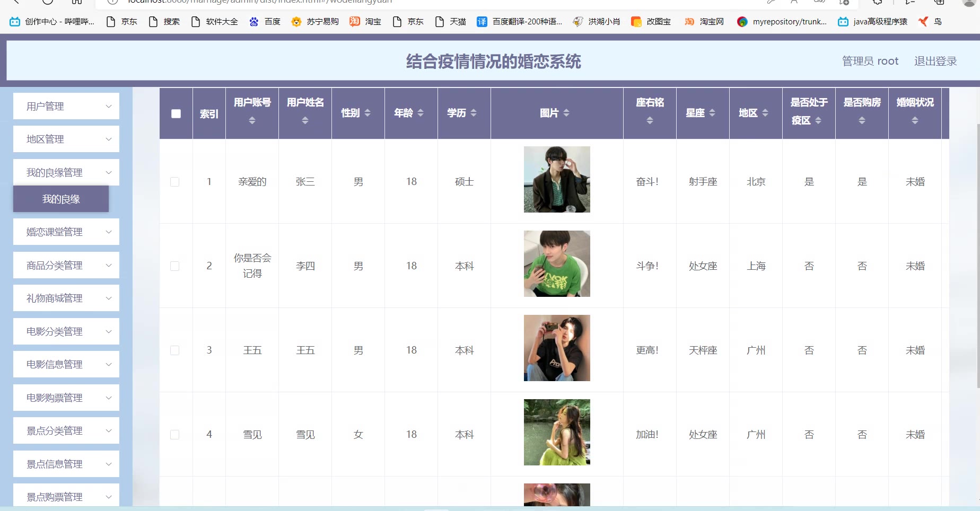Check the row for 王五

point(174,350)
